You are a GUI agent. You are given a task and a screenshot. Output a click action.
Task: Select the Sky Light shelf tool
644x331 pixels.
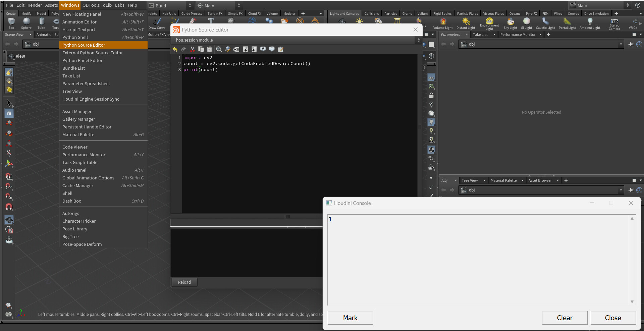click(x=510, y=23)
